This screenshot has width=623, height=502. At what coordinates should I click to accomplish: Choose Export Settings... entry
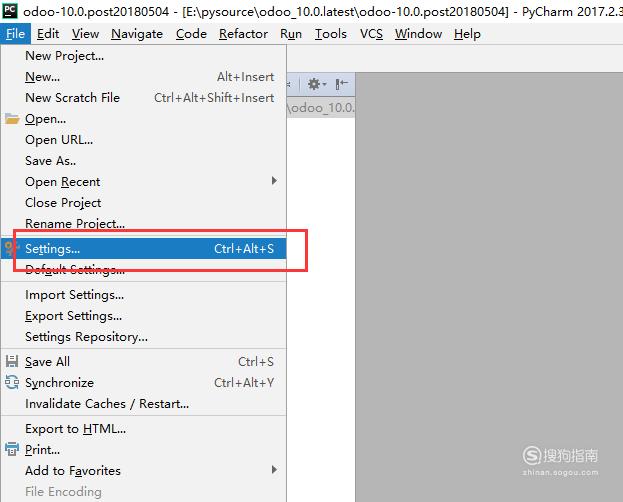[143, 316]
